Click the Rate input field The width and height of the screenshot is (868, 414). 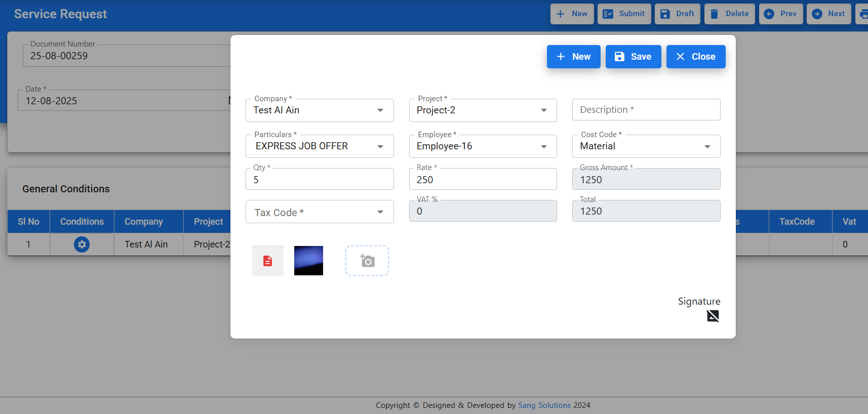482,180
